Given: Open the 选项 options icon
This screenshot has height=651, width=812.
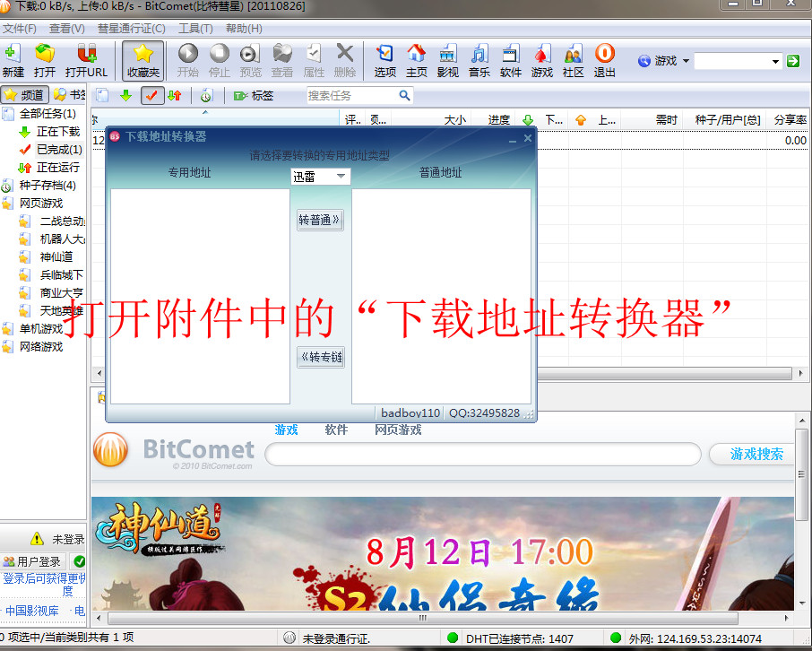Looking at the screenshot, I should click(x=385, y=60).
